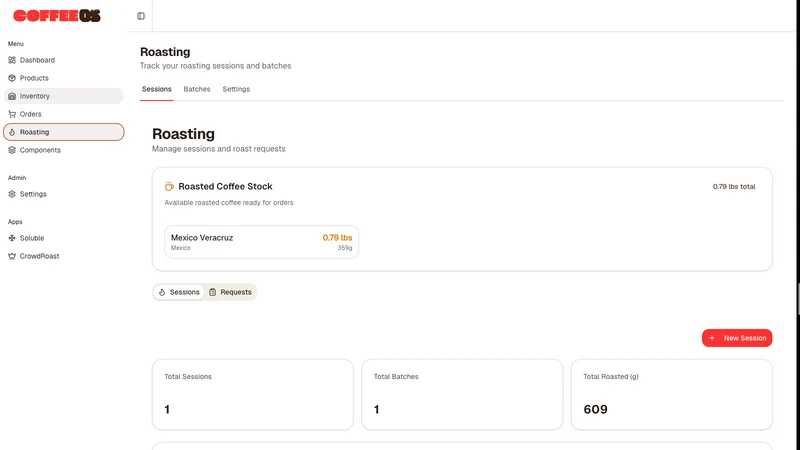This screenshot has width=800, height=450.
Task: Toggle the sidebar collapse icon
Action: click(x=141, y=16)
